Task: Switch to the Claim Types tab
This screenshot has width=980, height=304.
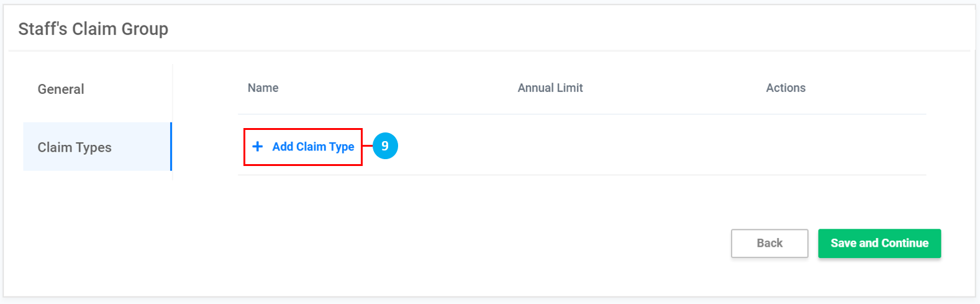Action: pyautogui.click(x=75, y=147)
